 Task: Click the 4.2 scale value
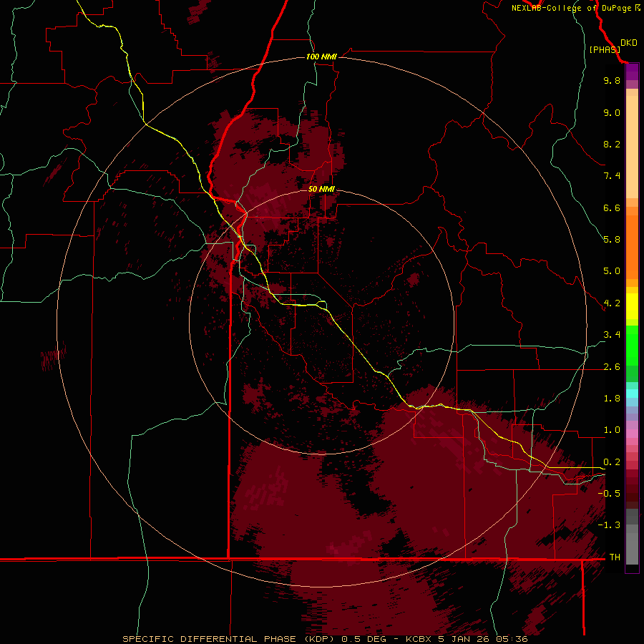tap(612, 303)
